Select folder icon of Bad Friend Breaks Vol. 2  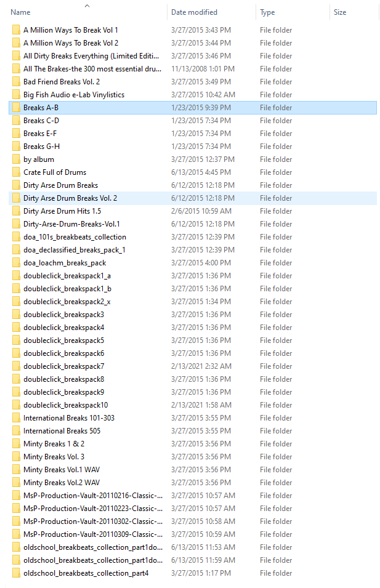tap(16, 82)
